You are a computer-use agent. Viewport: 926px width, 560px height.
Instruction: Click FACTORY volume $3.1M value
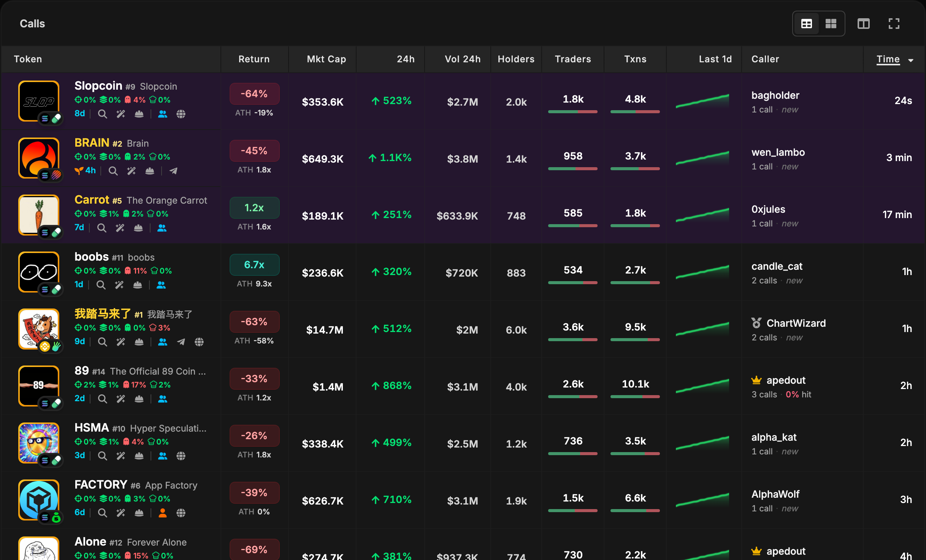[x=462, y=501]
